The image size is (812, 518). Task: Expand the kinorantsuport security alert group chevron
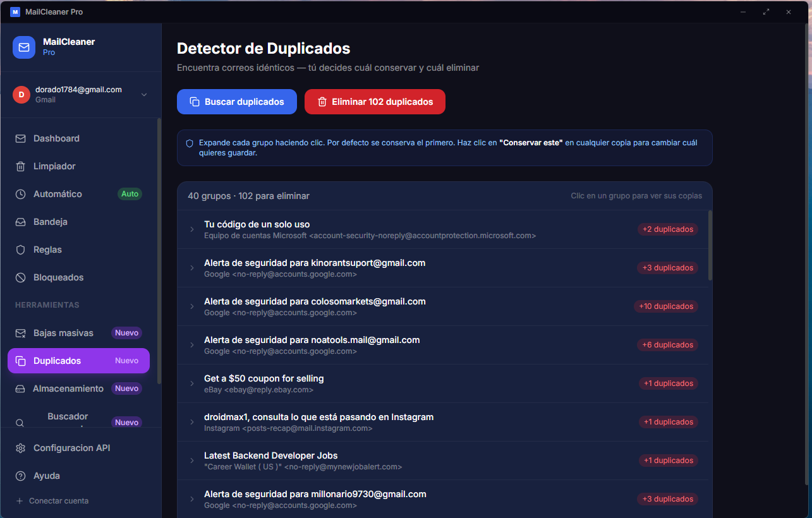click(192, 268)
